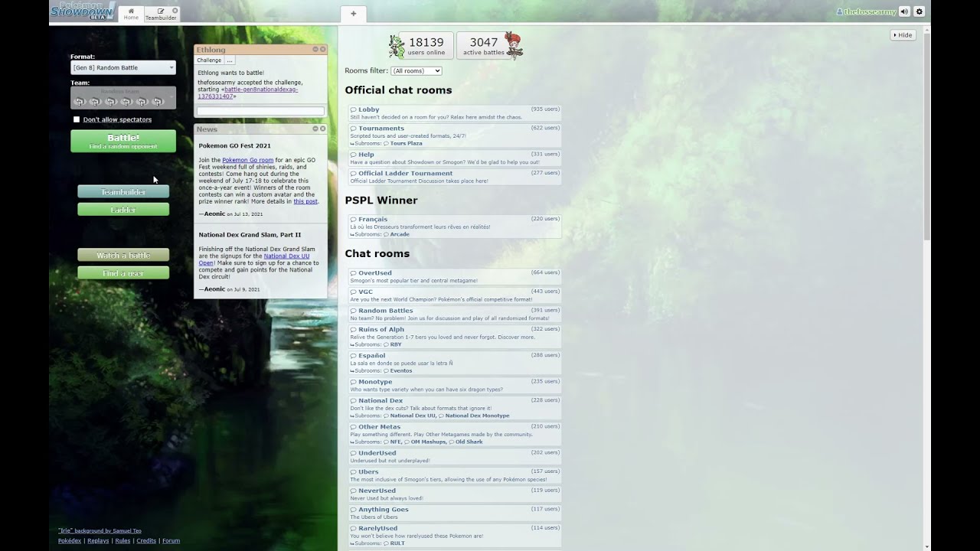Open the Format dropdown showing Gen 8 Random Battle

(123, 67)
